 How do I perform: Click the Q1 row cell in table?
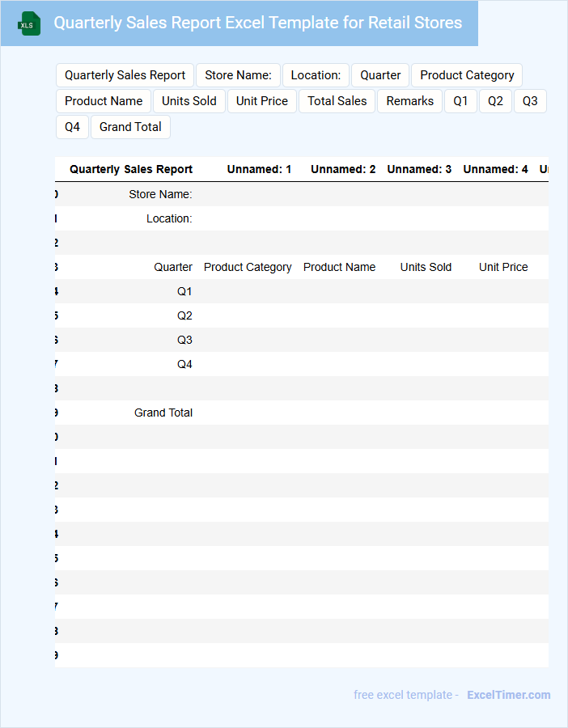(x=184, y=291)
